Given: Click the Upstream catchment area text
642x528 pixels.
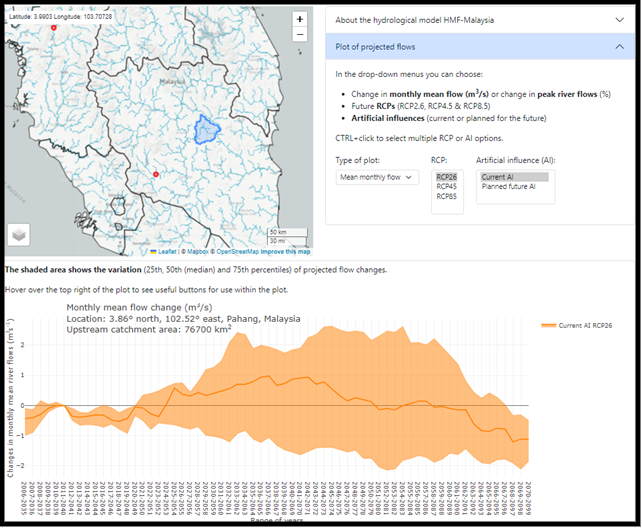Looking at the screenshot, I should (x=149, y=329).
